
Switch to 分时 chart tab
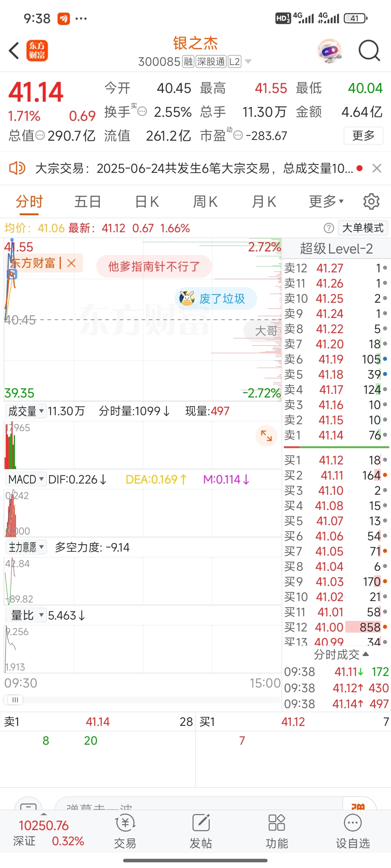point(29,201)
